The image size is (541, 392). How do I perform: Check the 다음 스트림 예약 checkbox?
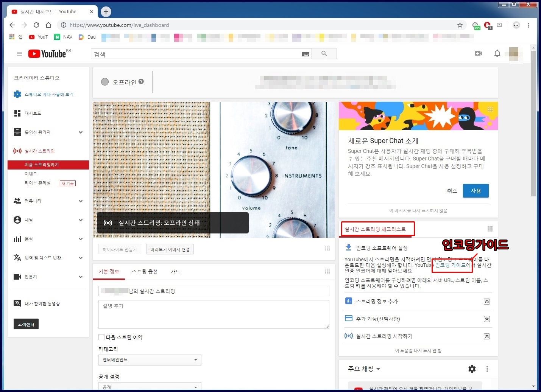pos(101,337)
